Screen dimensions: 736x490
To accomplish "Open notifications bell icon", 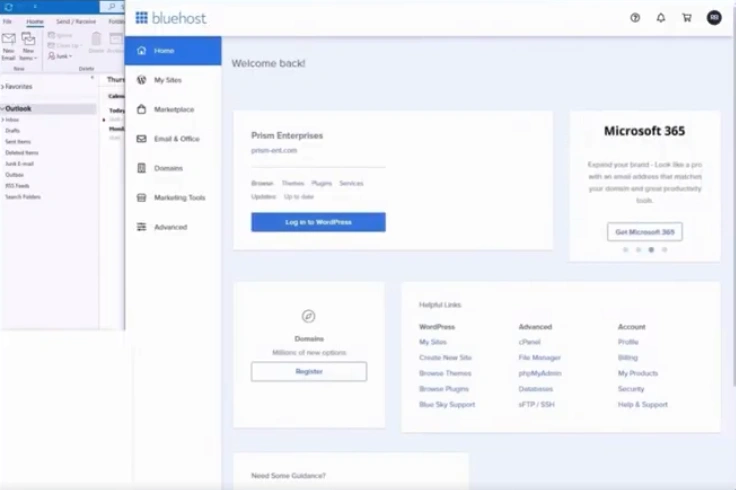I will pyautogui.click(x=661, y=18).
